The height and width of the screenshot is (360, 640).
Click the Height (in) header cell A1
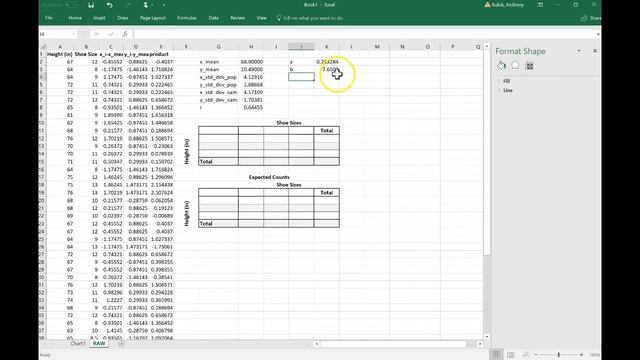point(60,54)
